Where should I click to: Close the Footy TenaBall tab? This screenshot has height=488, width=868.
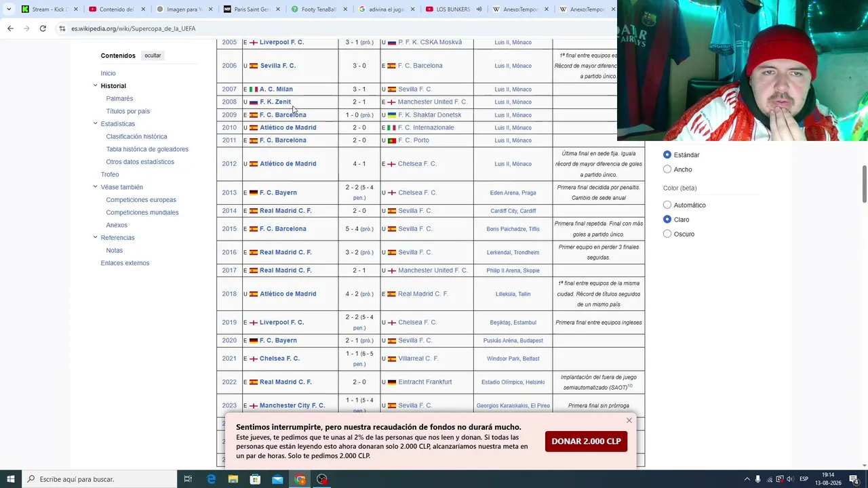pos(345,9)
